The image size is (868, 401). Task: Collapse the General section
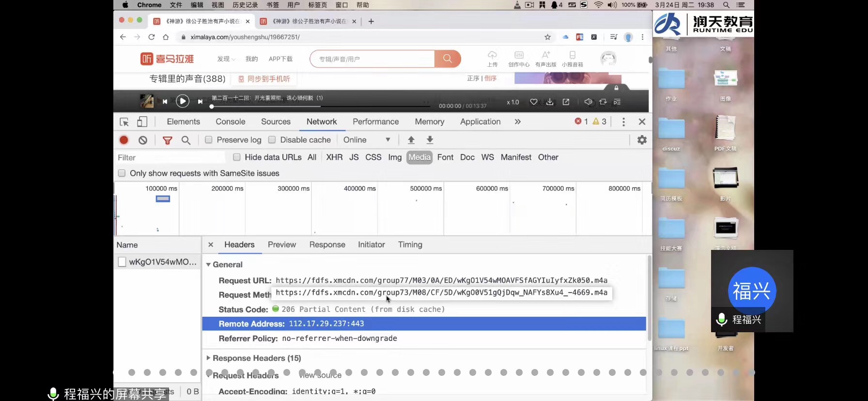tap(208, 264)
